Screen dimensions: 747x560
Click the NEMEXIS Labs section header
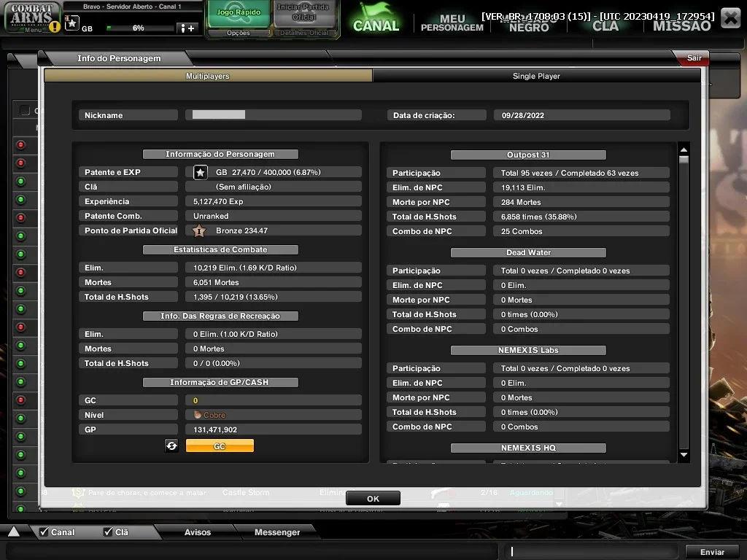(x=528, y=351)
